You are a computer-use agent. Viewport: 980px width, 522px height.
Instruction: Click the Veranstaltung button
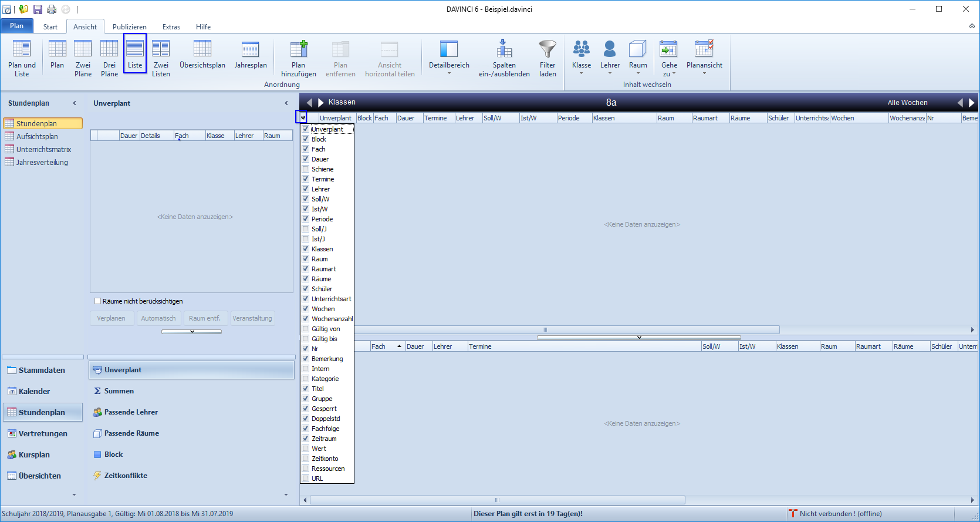(x=252, y=318)
